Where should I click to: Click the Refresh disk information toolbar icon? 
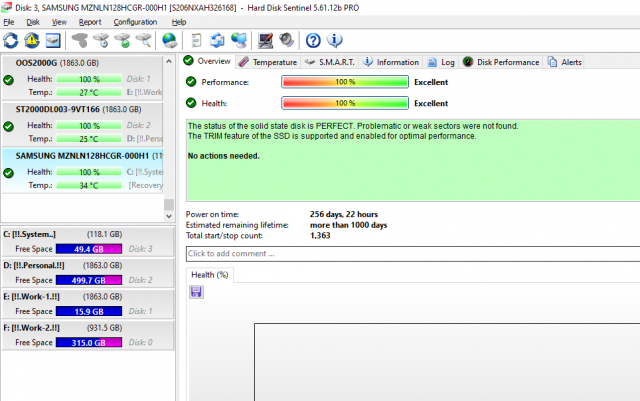pos(11,40)
